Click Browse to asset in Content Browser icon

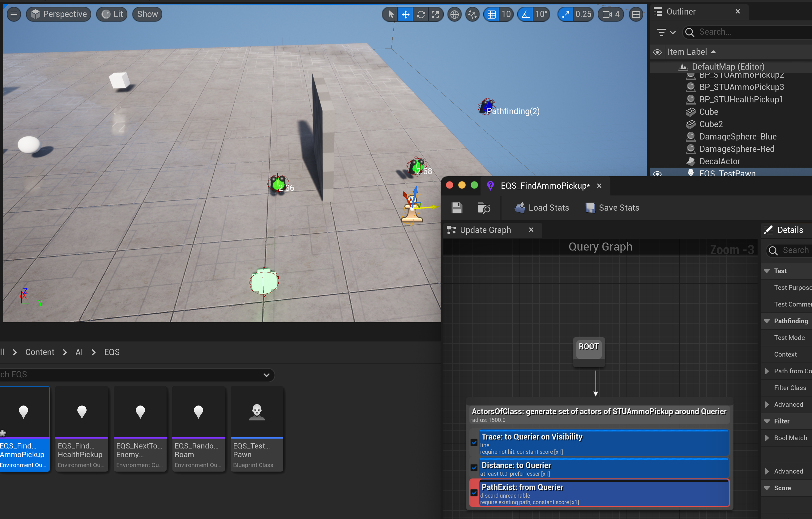pyautogui.click(x=484, y=208)
